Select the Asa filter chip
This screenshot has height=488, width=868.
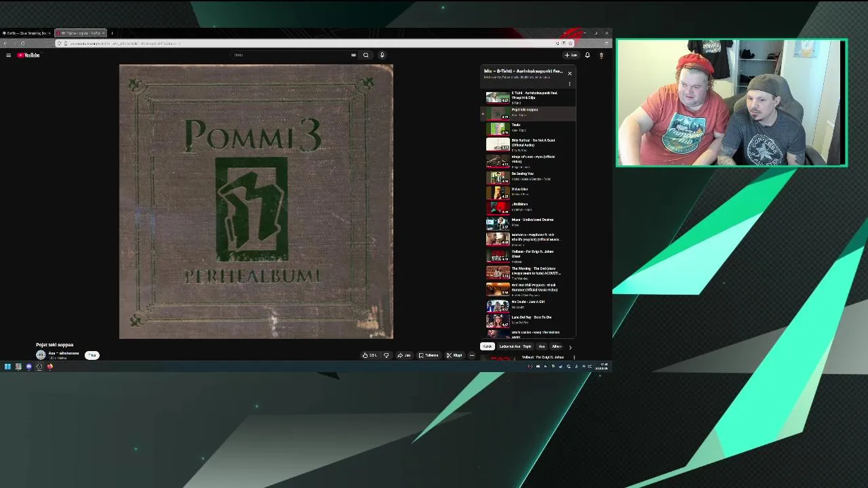click(542, 346)
